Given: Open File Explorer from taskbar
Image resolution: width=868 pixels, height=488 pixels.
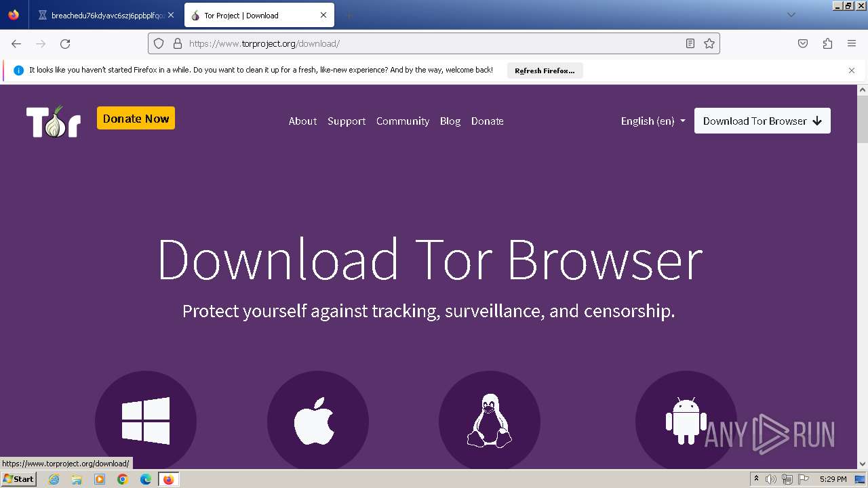Looking at the screenshot, I should (x=77, y=479).
